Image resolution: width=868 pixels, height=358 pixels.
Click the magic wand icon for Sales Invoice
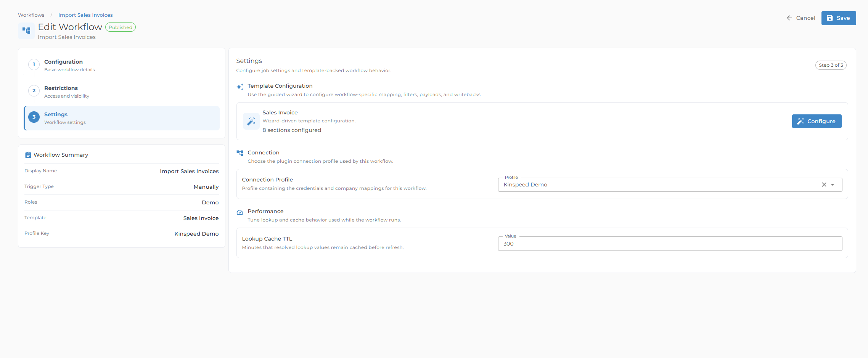click(x=251, y=121)
